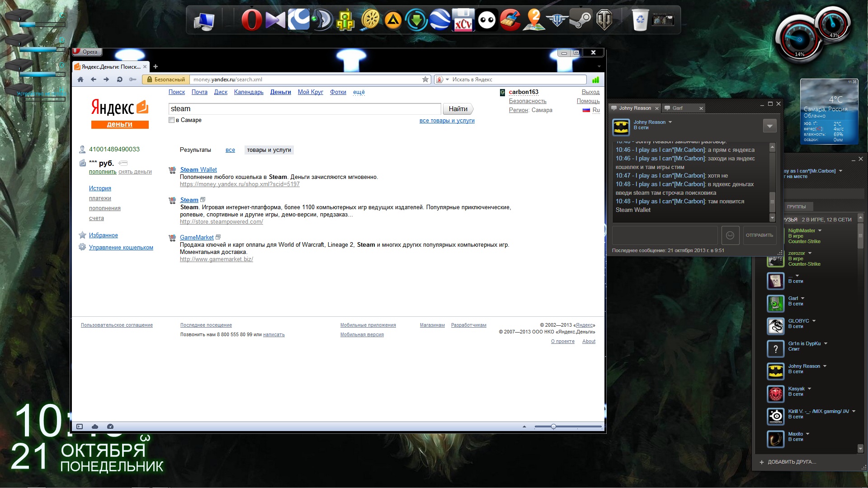Screen dimensions: 868x488
Task: Open the xCv floppy disk dock icon
Action: (x=463, y=20)
